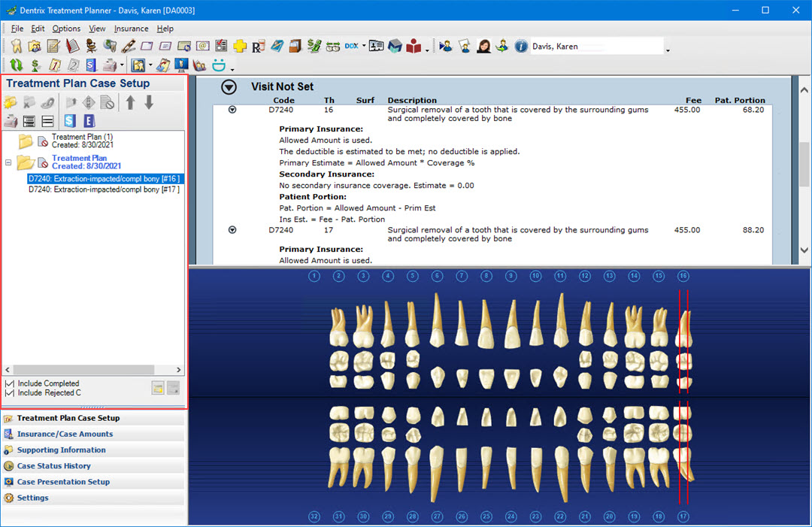Open the Insurance menu

tap(131, 29)
